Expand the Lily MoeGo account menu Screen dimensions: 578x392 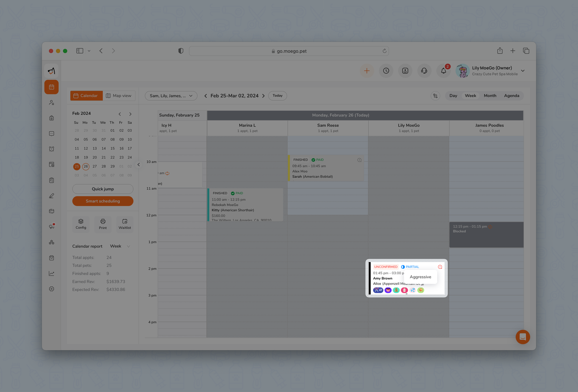(523, 71)
